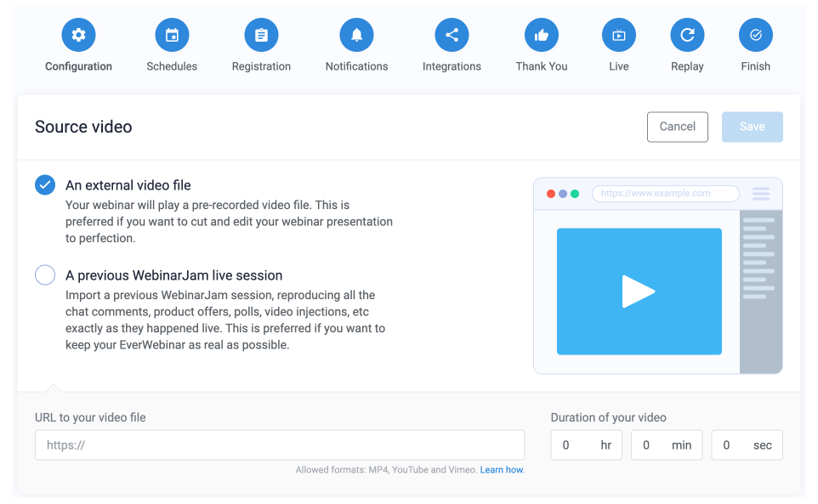The image size is (818, 504).
Task: Switch to the Configuration tab label
Action: 78,66
